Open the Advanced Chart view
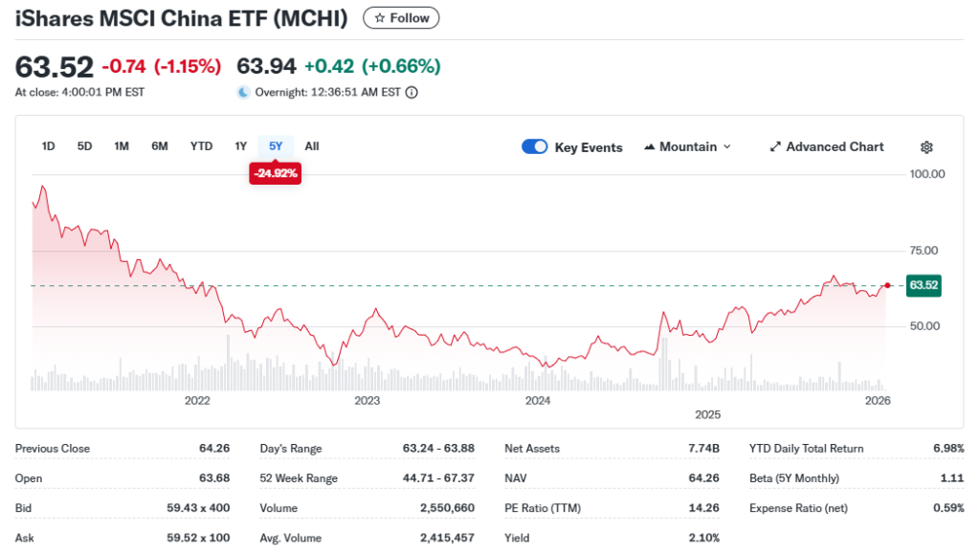 pyautogui.click(x=827, y=146)
